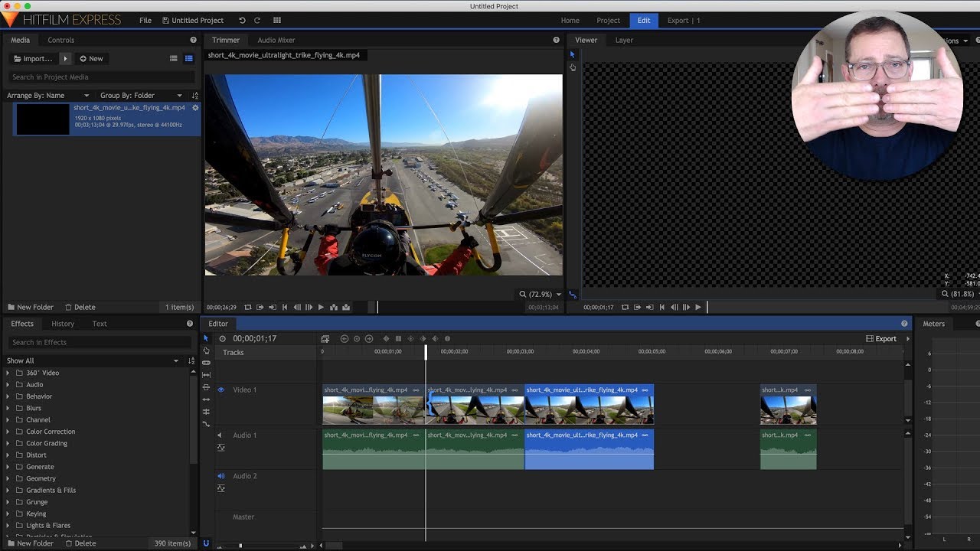Switch to Text tab

tap(100, 324)
